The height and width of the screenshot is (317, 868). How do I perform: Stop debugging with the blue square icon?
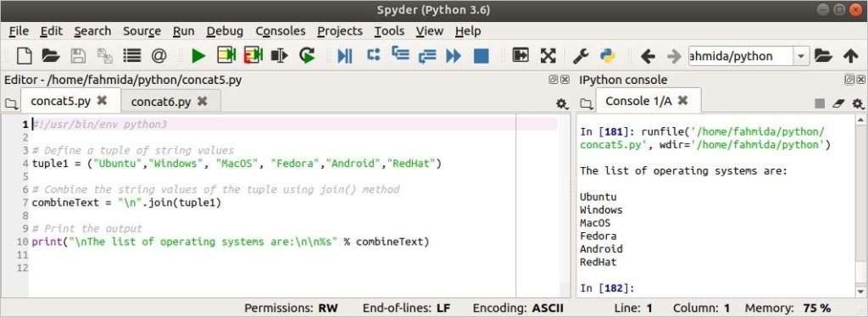coord(481,56)
